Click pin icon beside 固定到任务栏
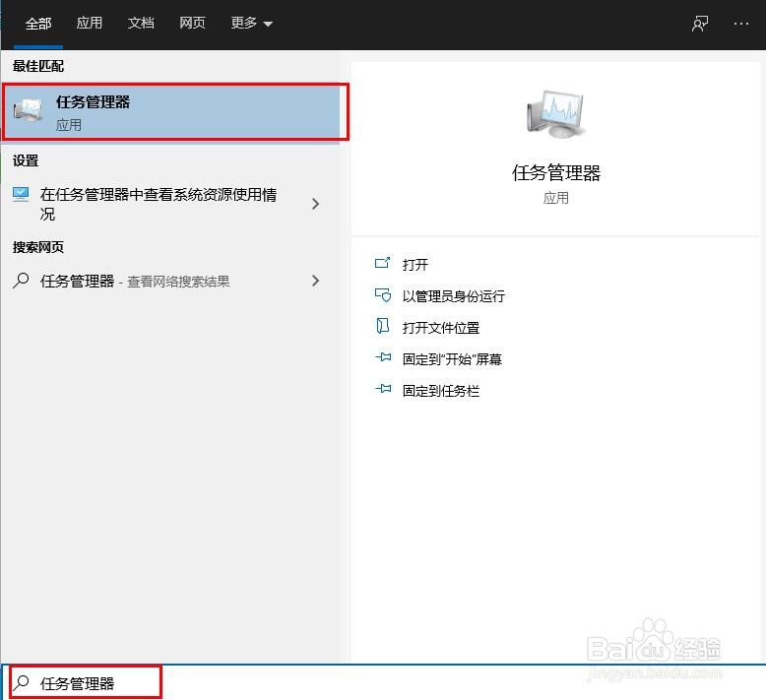The image size is (766, 700). coord(383,389)
